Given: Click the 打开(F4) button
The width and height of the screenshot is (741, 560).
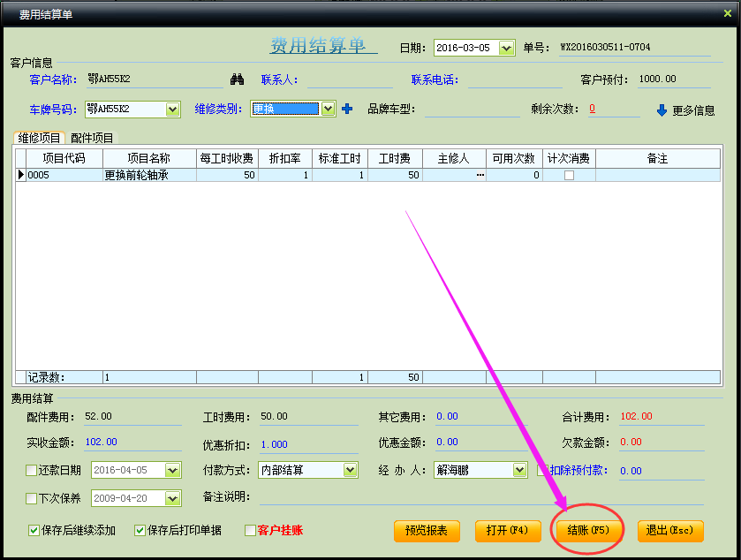Looking at the screenshot, I should pyautogui.click(x=508, y=531).
